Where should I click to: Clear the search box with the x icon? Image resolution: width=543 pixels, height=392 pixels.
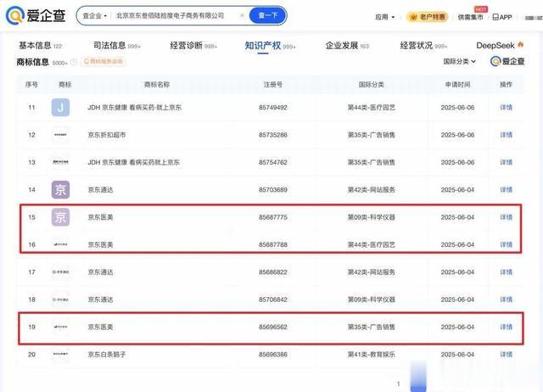242,15
